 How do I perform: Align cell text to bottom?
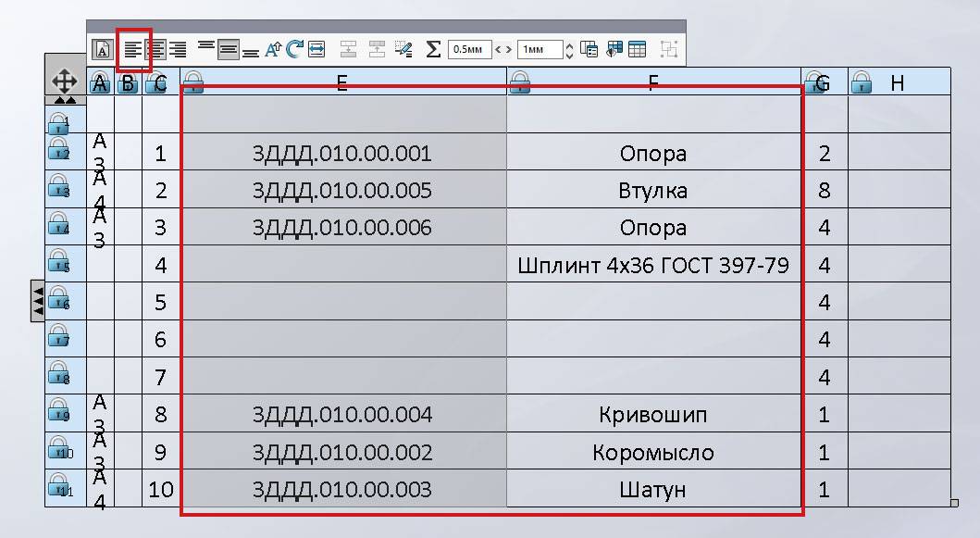click(x=250, y=49)
